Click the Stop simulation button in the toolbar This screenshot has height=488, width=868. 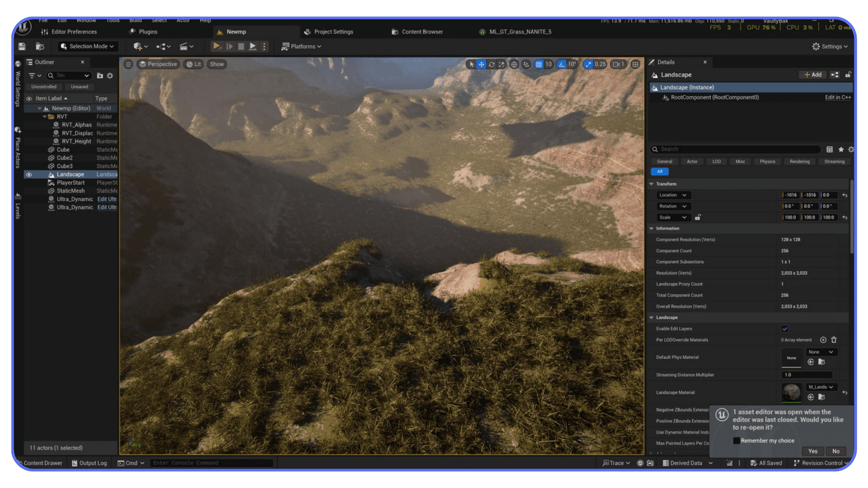coord(241,46)
